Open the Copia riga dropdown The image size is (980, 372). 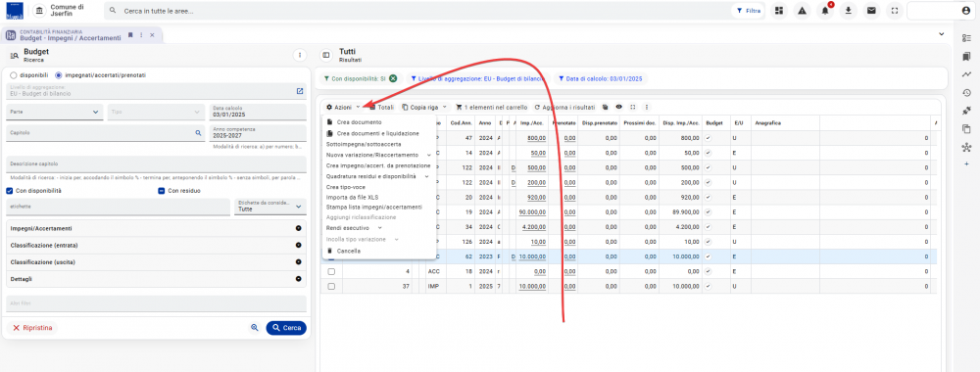[423, 107]
